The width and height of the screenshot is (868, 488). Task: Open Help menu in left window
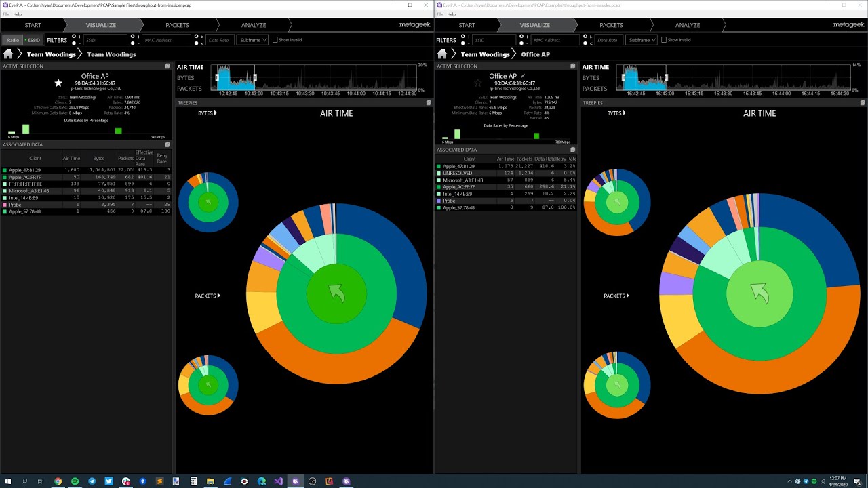tap(17, 14)
